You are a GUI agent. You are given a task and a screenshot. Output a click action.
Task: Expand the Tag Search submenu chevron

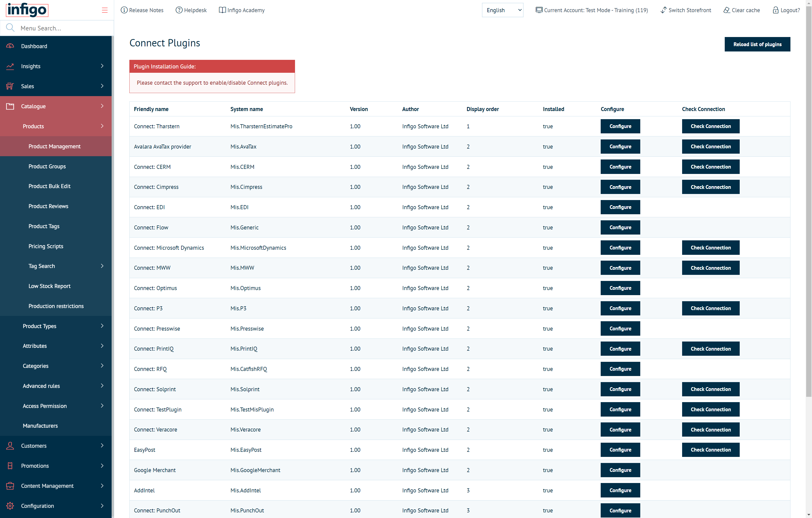102,266
